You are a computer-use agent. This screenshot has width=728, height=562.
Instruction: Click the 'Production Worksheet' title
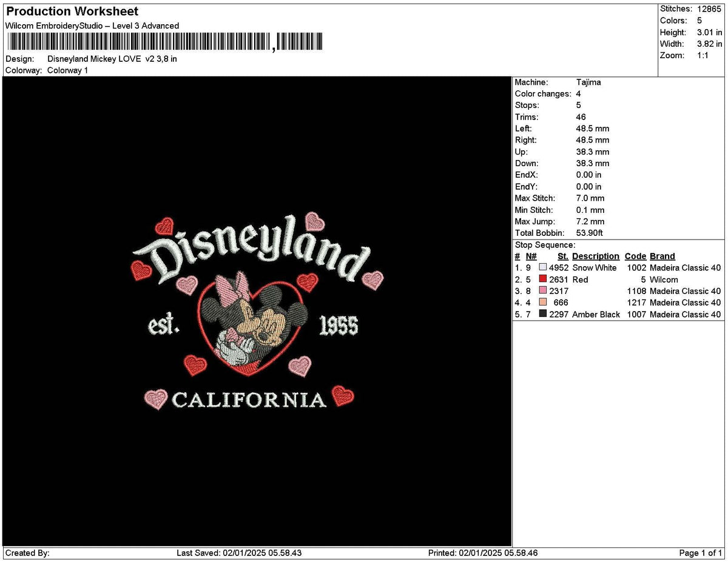pos(72,12)
